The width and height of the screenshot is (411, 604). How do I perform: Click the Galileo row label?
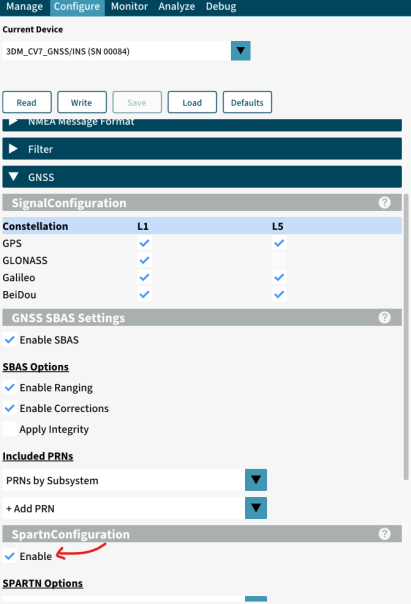click(19, 277)
